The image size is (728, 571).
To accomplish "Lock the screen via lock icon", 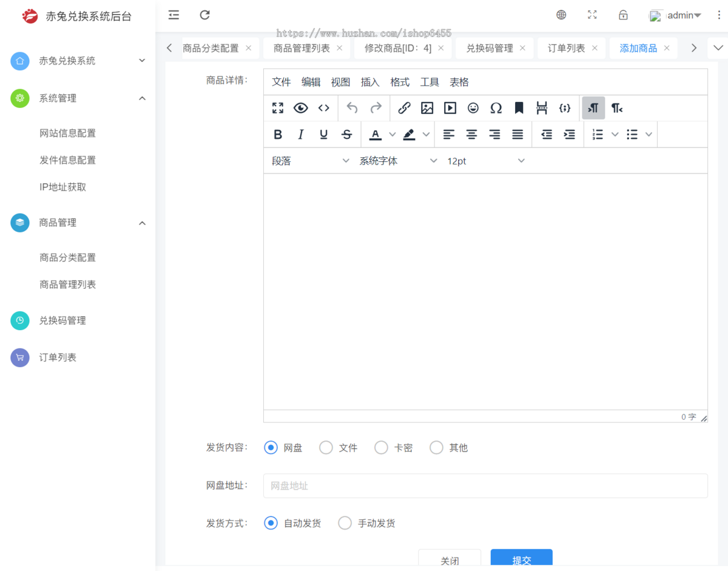I will [623, 15].
